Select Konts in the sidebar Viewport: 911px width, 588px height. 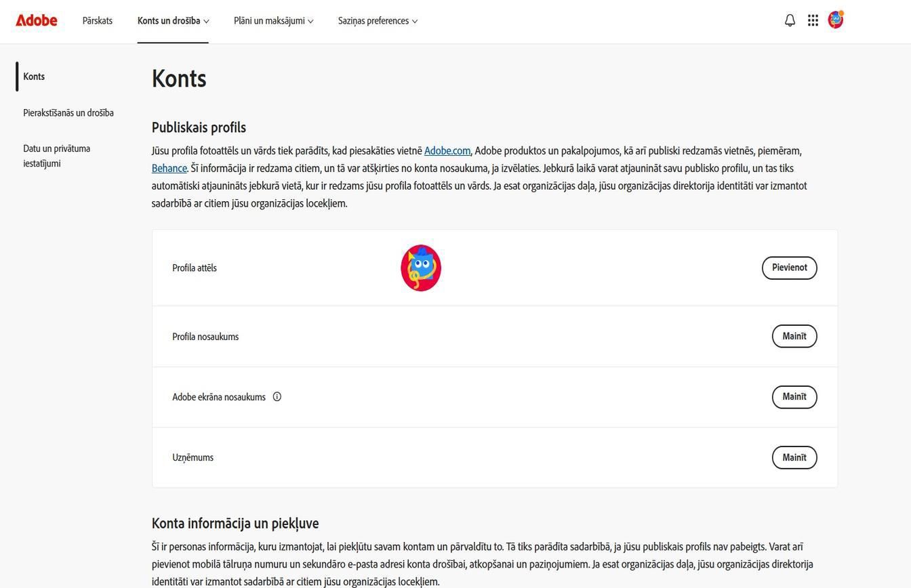[34, 76]
